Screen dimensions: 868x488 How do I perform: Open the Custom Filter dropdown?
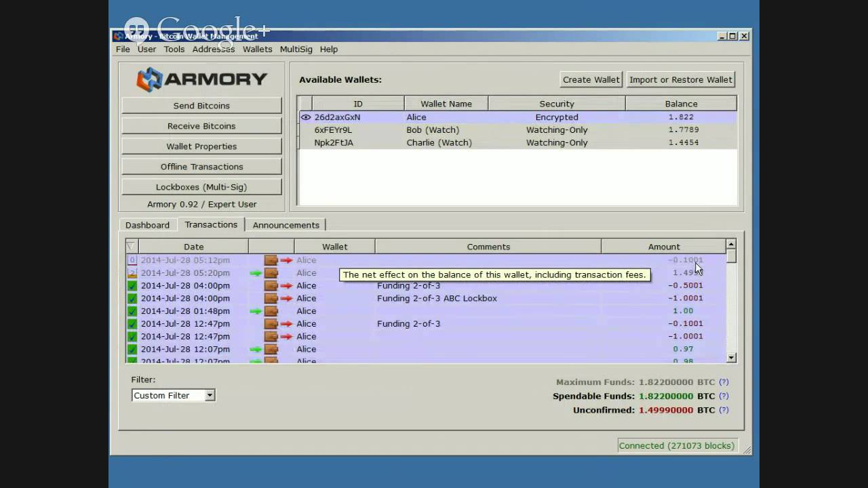click(x=174, y=395)
